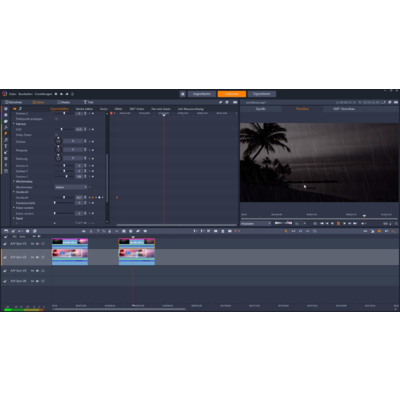Pause playback with the orange preview button
This screenshot has width=400, height=400.
[338, 223]
